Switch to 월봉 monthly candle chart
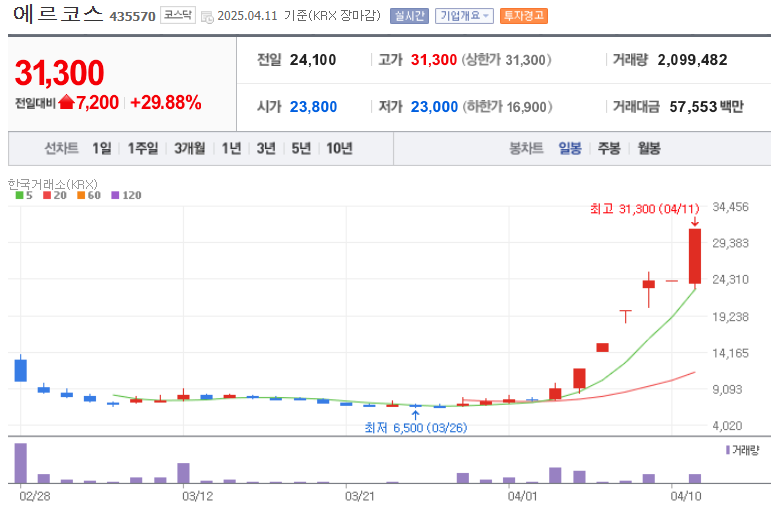The image size is (771, 510). pyautogui.click(x=649, y=148)
